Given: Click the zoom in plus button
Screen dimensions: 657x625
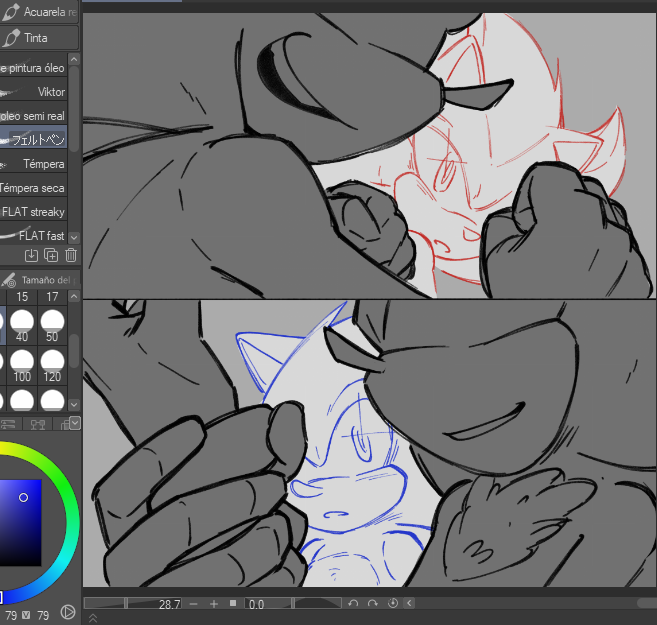Looking at the screenshot, I should [x=214, y=604].
